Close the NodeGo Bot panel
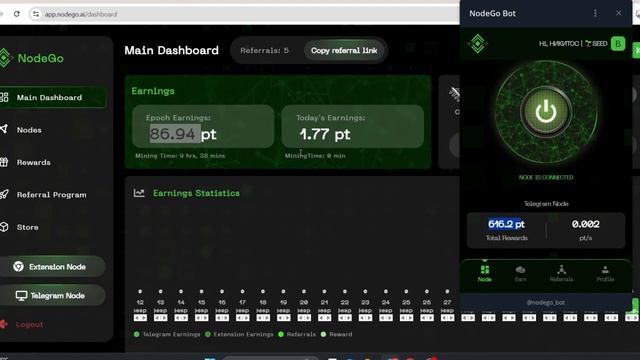The height and width of the screenshot is (360, 640). [x=619, y=13]
